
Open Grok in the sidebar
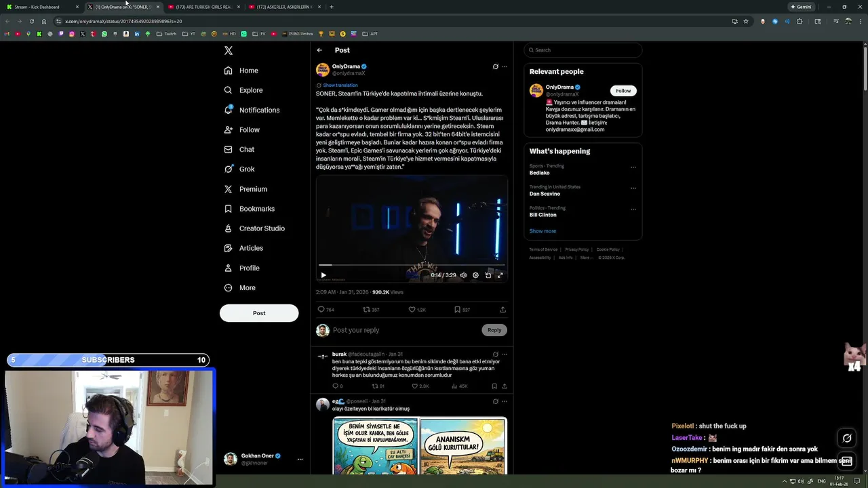239,169
